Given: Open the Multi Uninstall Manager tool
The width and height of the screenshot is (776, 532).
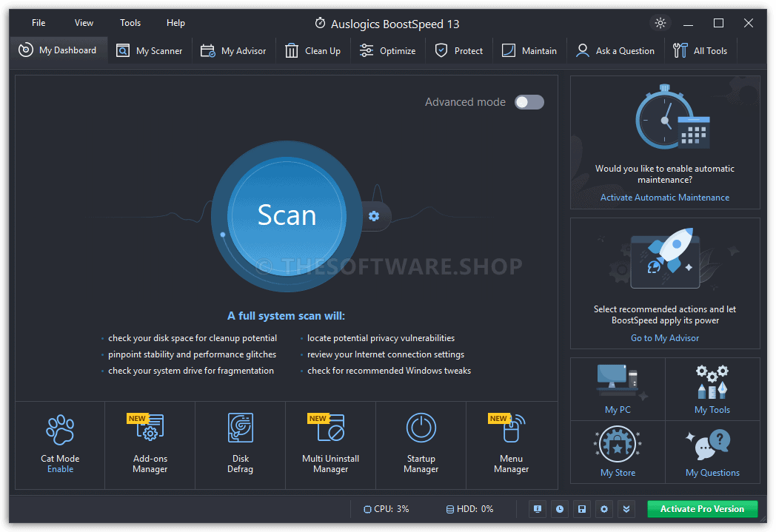Looking at the screenshot, I should click(330, 445).
